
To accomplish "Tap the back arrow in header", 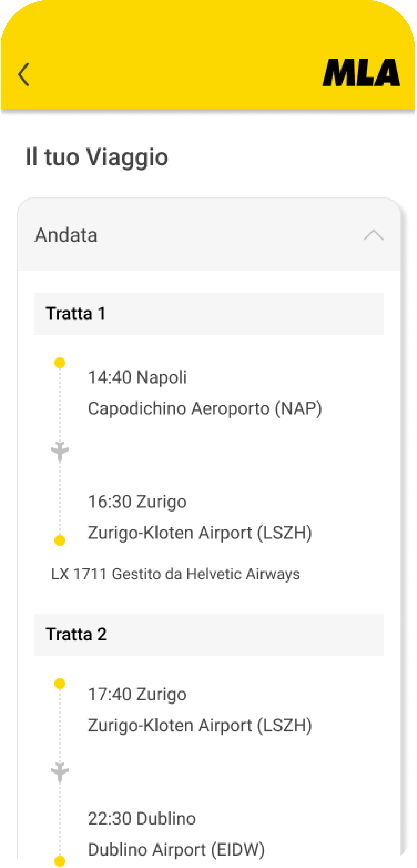I will 24,75.
